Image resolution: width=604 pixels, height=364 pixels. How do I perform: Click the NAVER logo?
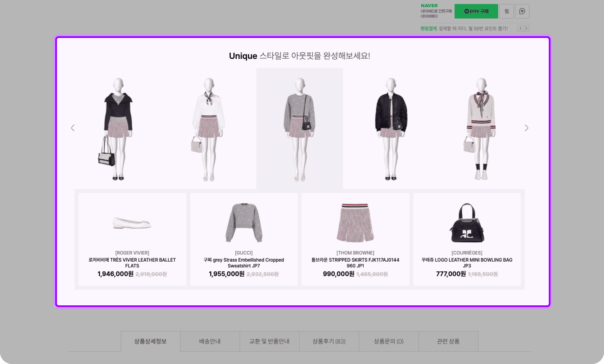(x=429, y=5)
